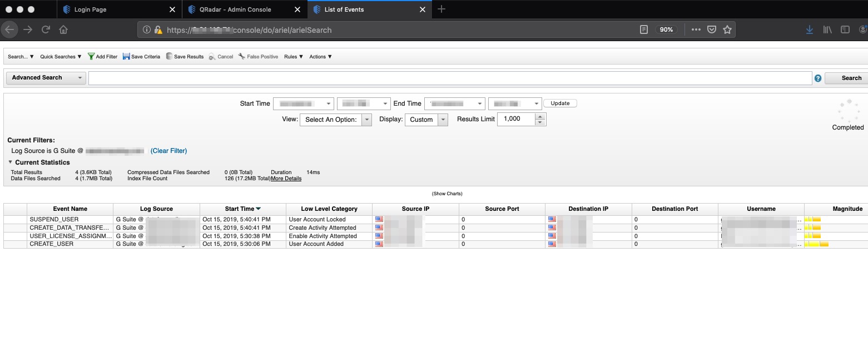
Task: Click the Update time range button
Action: pos(560,103)
